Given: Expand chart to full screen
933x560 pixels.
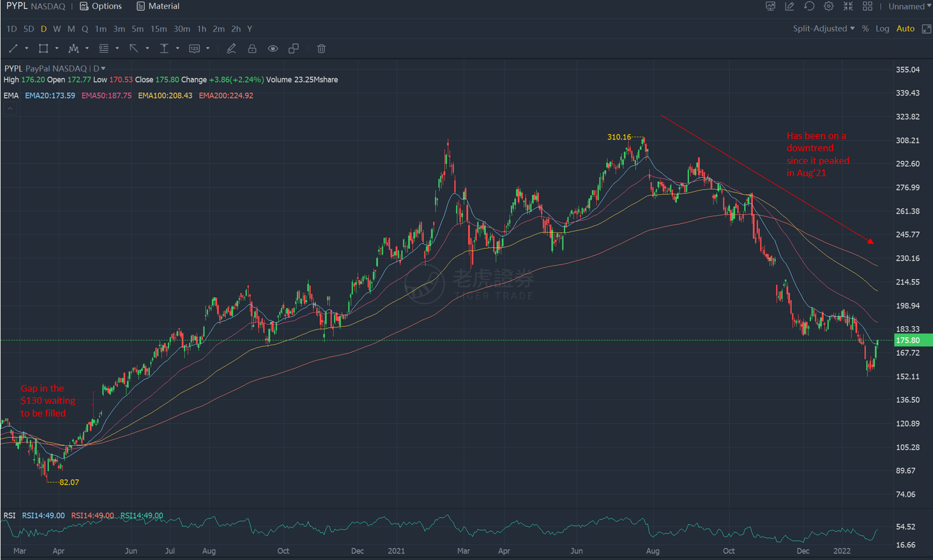Looking at the screenshot, I should tap(926, 29).
